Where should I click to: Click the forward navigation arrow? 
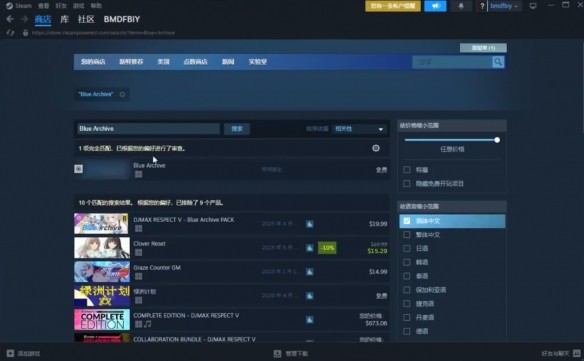[25, 19]
